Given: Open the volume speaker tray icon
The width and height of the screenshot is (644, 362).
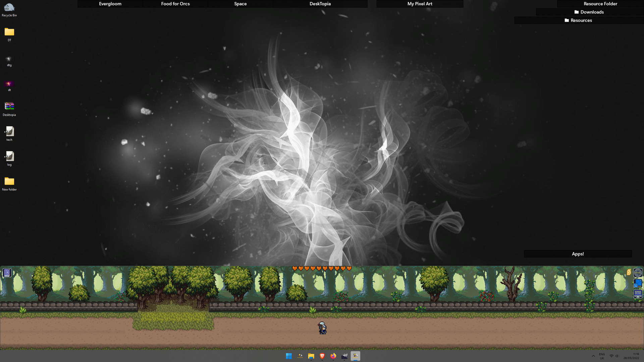Looking at the screenshot, I should (617, 356).
